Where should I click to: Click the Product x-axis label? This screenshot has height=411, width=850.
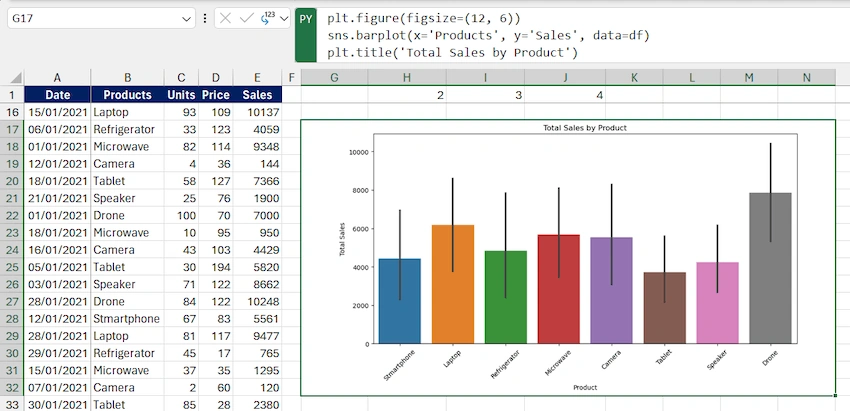coord(585,387)
